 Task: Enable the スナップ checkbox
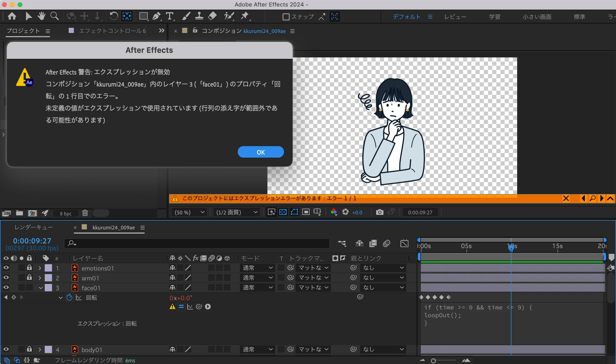click(286, 17)
